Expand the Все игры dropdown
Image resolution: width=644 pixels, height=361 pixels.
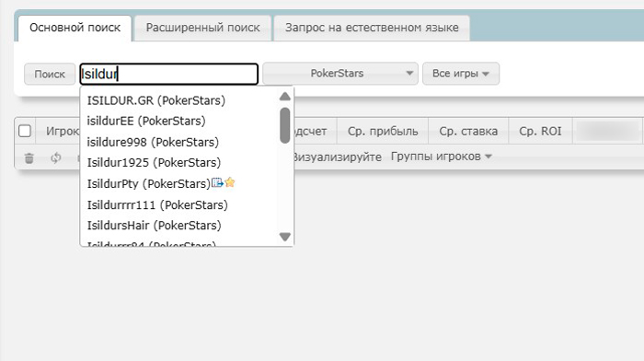tap(461, 74)
